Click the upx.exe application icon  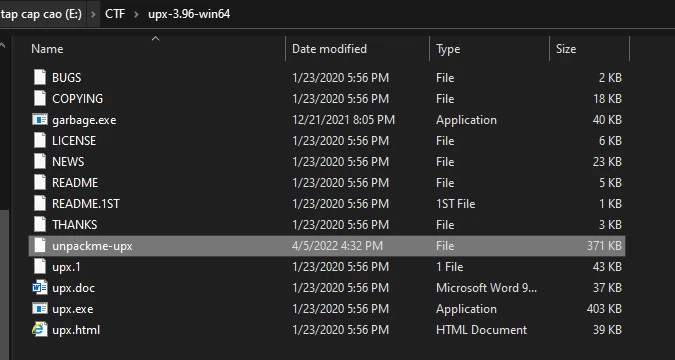40,309
